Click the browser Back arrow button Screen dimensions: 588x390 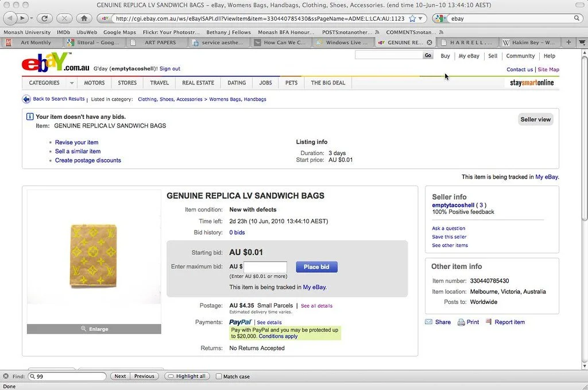pos(10,18)
